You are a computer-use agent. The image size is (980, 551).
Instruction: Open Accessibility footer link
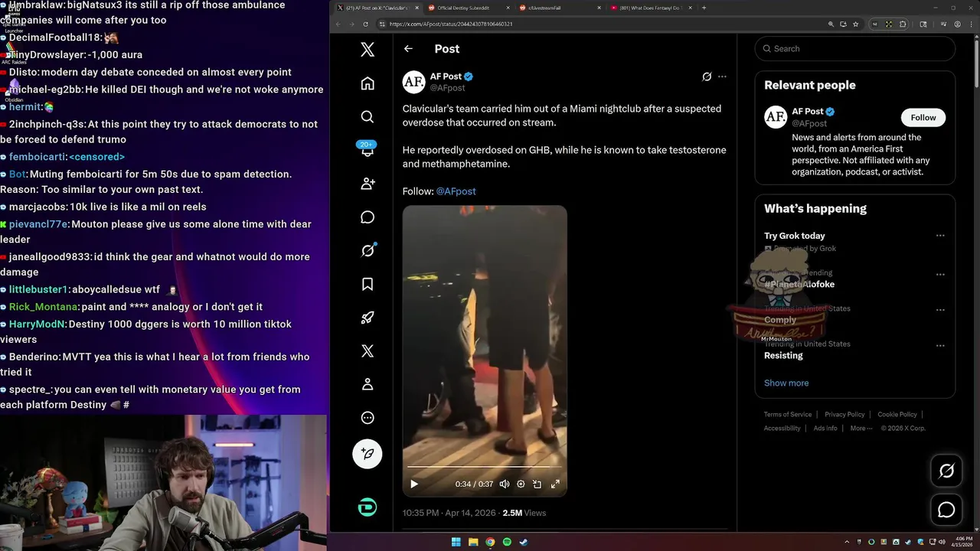pos(782,428)
